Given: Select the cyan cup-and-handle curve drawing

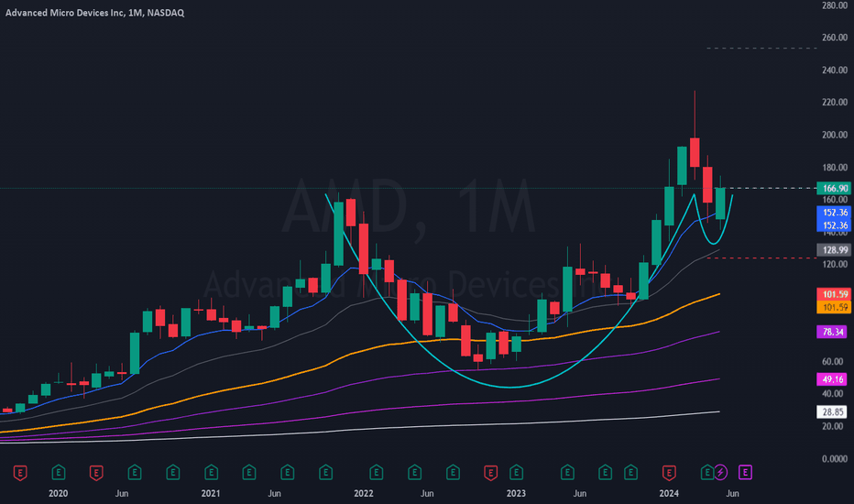Looking at the screenshot, I should [509, 387].
